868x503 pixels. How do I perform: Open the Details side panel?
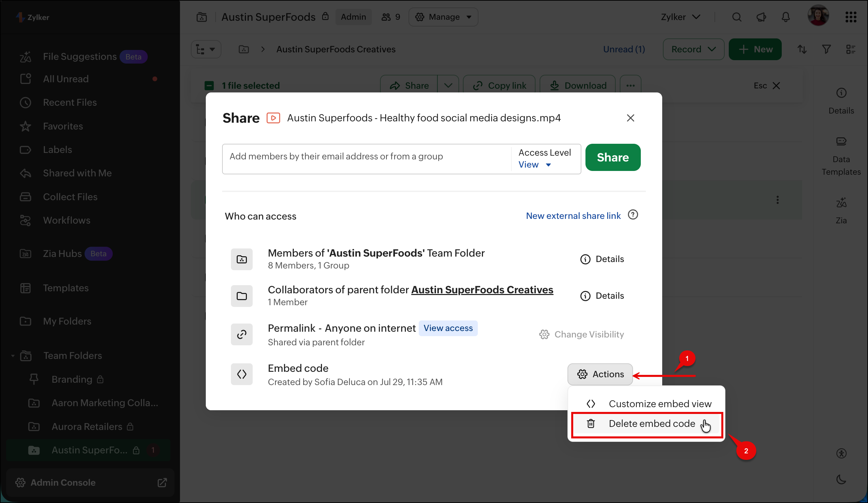(x=841, y=101)
